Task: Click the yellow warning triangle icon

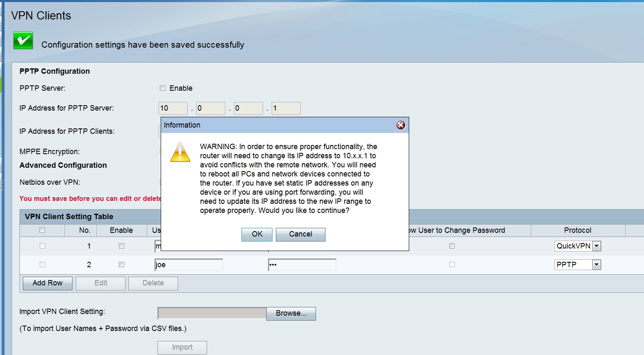Action: point(180,152)
